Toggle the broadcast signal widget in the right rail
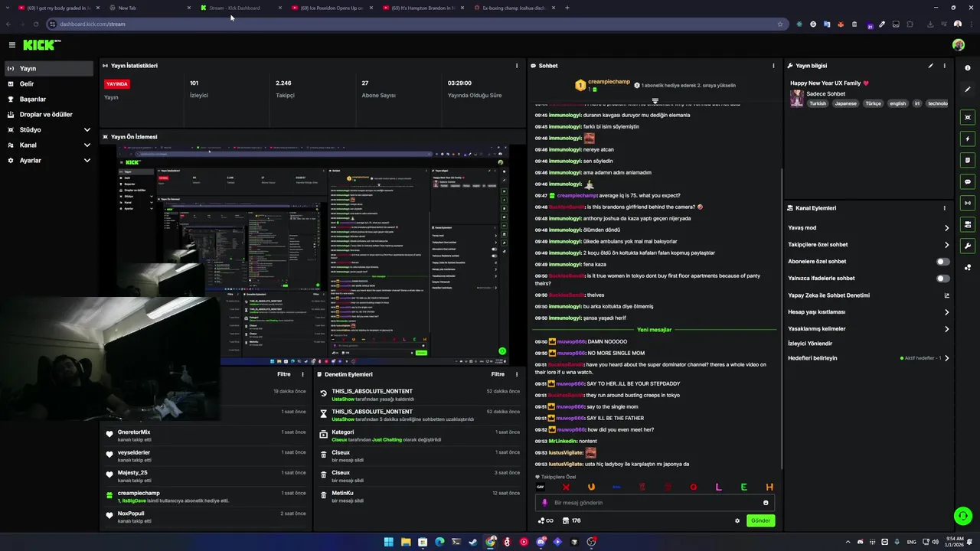The image size is (980, 551). tap(968, 203)
